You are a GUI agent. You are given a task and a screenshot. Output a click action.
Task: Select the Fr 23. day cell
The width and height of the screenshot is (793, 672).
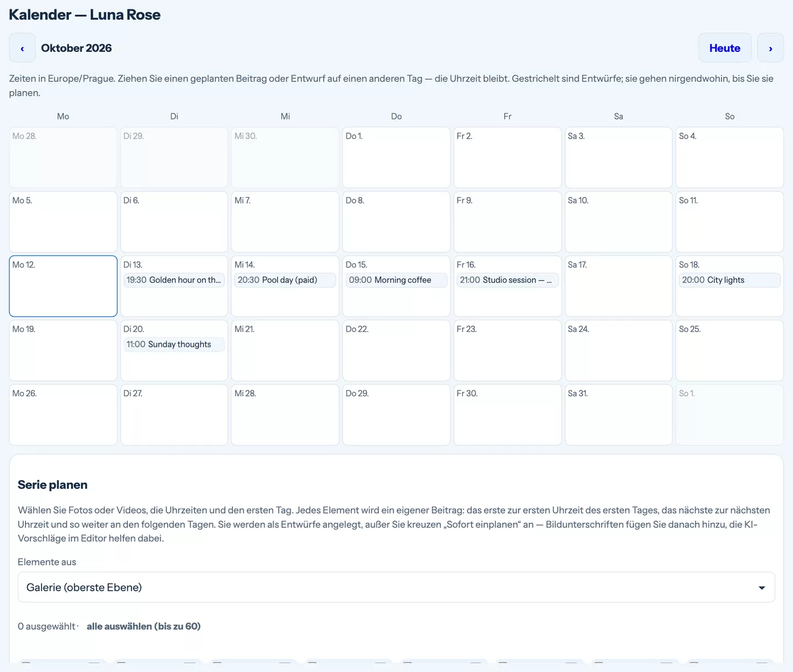507,351
